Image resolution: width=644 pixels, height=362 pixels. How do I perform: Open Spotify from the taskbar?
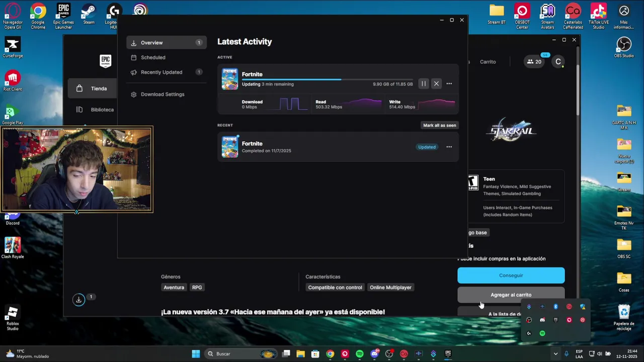(x=359, y=354)
